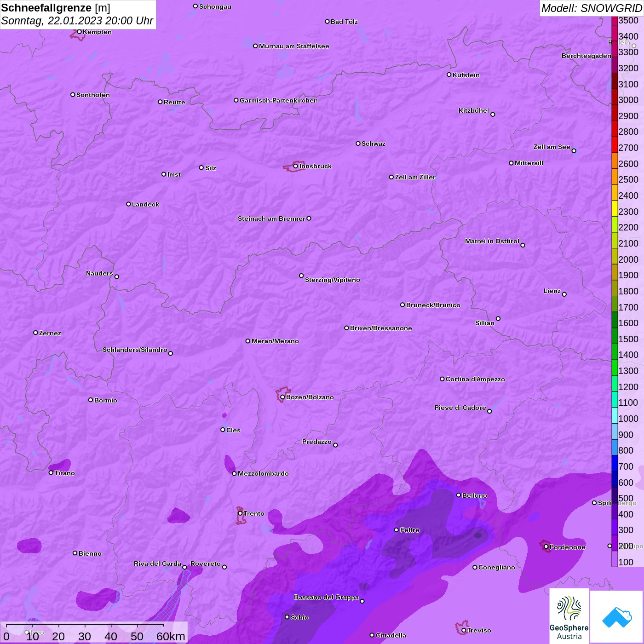Image resolution: width=644 pixels, height=644 pixels.
Task: Click the Riva del Garda label
Action: [x=157, y=563]
